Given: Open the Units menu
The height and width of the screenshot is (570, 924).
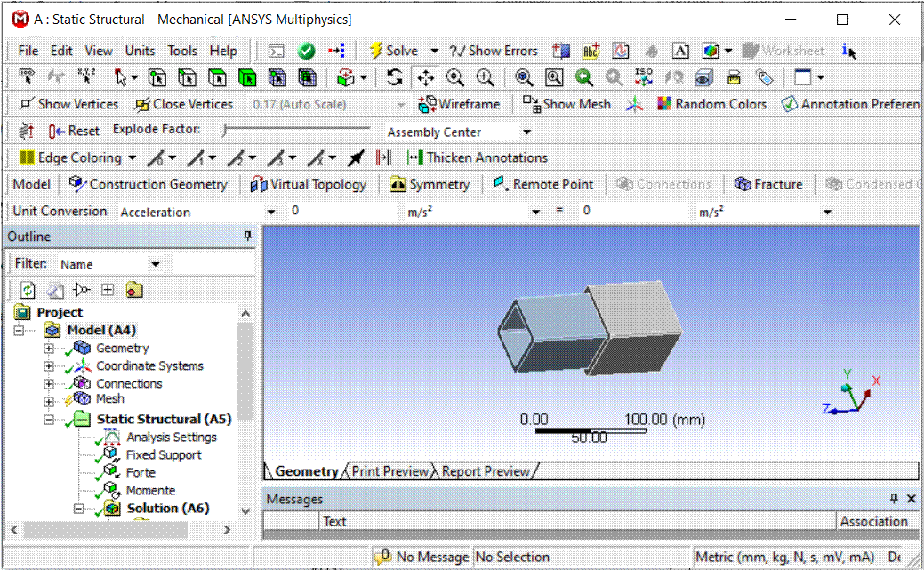Looking at the screenshot, I should [x=140, y=52].
